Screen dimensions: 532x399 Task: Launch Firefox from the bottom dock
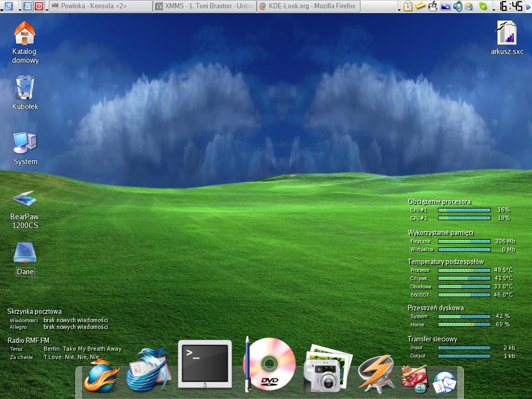[101, 375]
